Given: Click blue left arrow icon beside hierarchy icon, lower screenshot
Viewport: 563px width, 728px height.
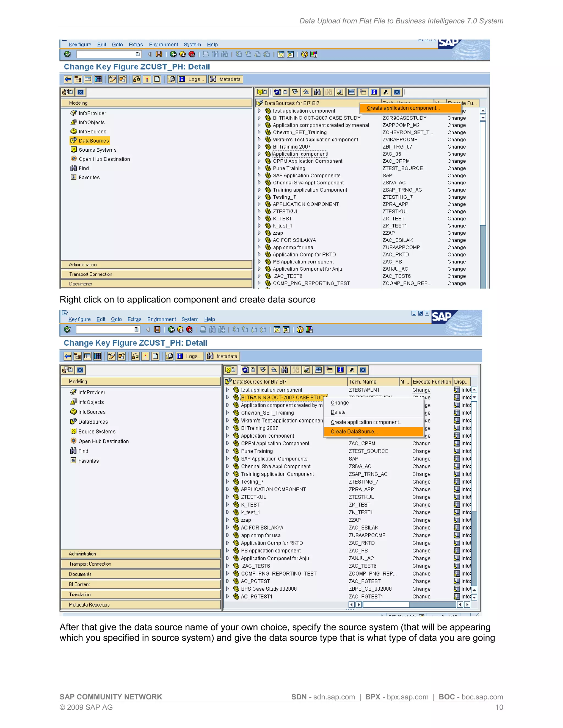Looking at the screenshot, I should point(68,356).
